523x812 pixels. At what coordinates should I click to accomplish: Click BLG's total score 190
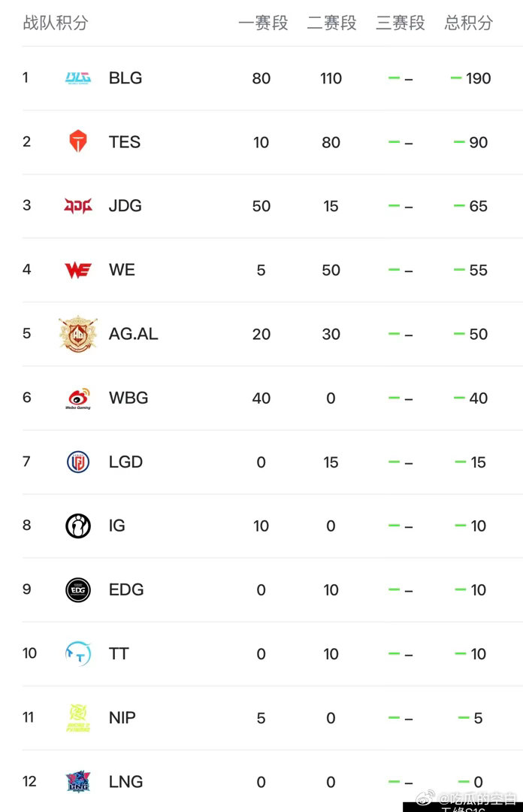pyautogui.click(x=478, y=78)
